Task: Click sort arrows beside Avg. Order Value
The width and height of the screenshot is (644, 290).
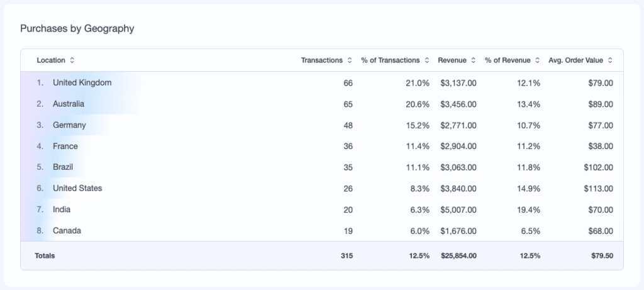Action: (610, 60)
